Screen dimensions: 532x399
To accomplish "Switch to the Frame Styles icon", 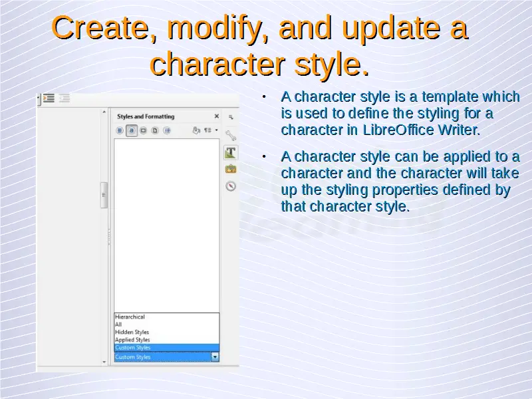I will click(143, 130).
